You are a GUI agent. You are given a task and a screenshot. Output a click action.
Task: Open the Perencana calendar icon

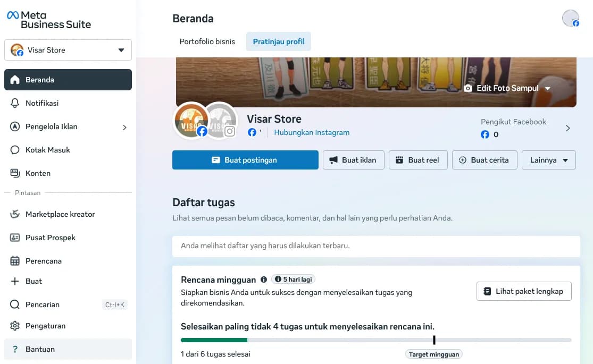(x=15, y=261)
